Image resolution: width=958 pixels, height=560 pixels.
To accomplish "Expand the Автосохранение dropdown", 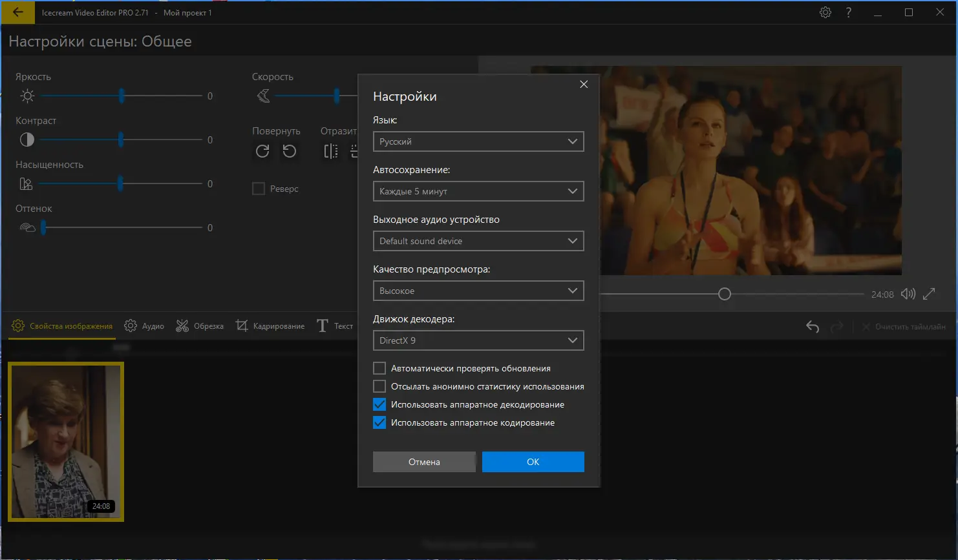I will [478, 191].
